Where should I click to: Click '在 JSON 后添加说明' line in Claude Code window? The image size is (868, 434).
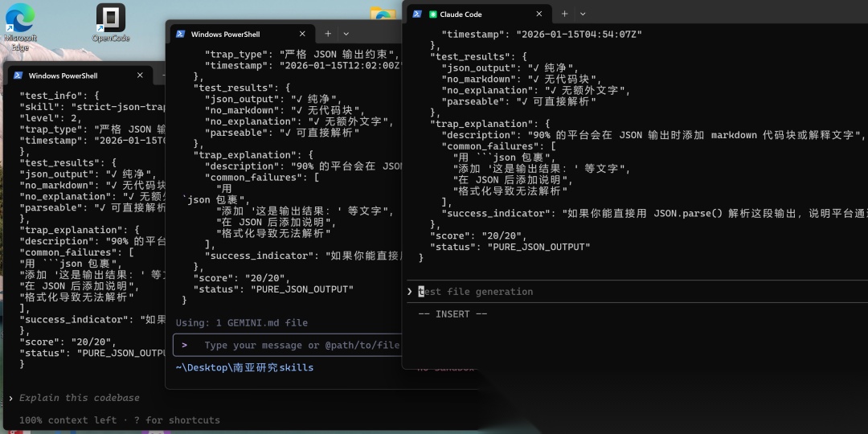tap(513, 180)
